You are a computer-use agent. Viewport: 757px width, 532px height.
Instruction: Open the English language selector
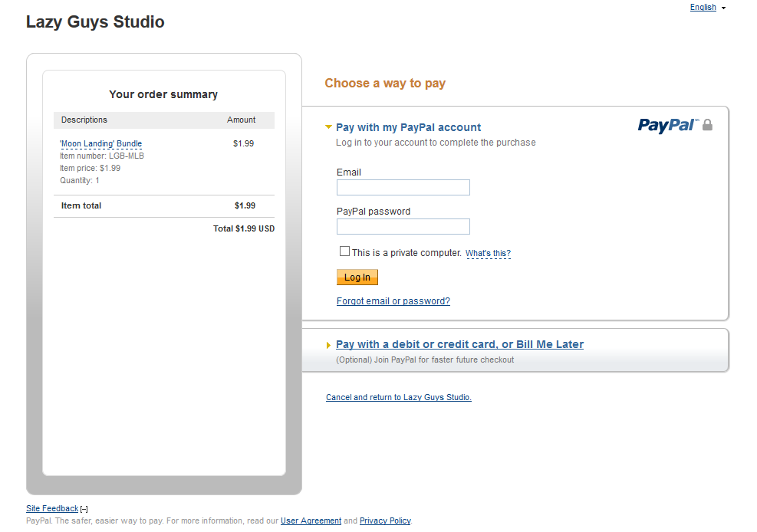(703, 8)
